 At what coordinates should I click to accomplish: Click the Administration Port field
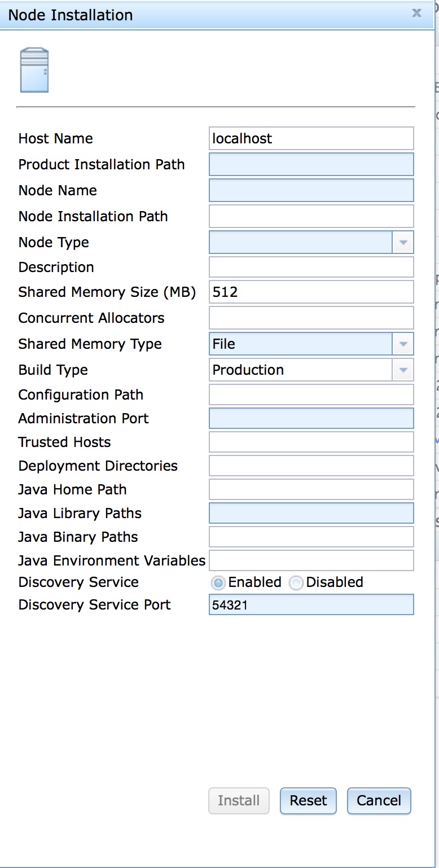click(311, 418)
